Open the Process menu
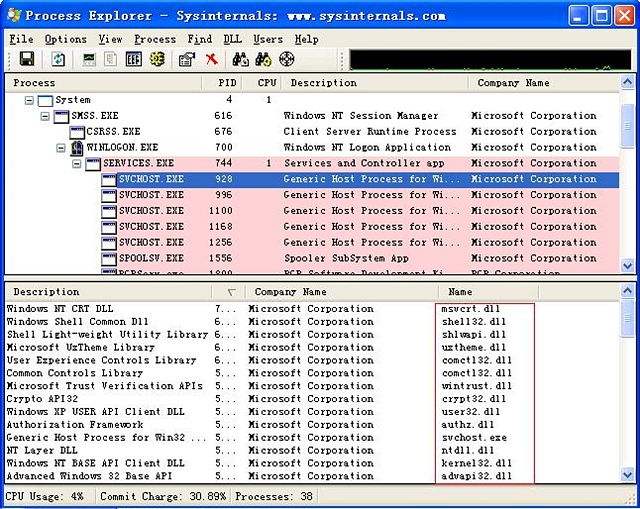Viewport: 640px width, 509px height. tap(155, 39)
